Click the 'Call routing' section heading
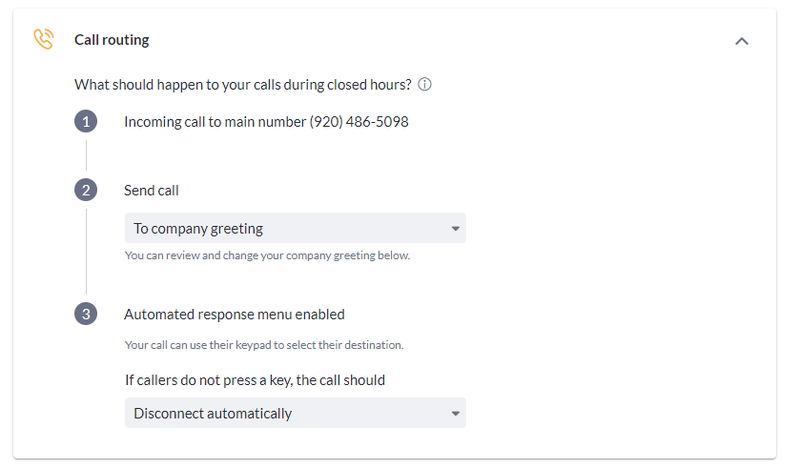This screenshot has width=800, height=468. coord(112,40)
